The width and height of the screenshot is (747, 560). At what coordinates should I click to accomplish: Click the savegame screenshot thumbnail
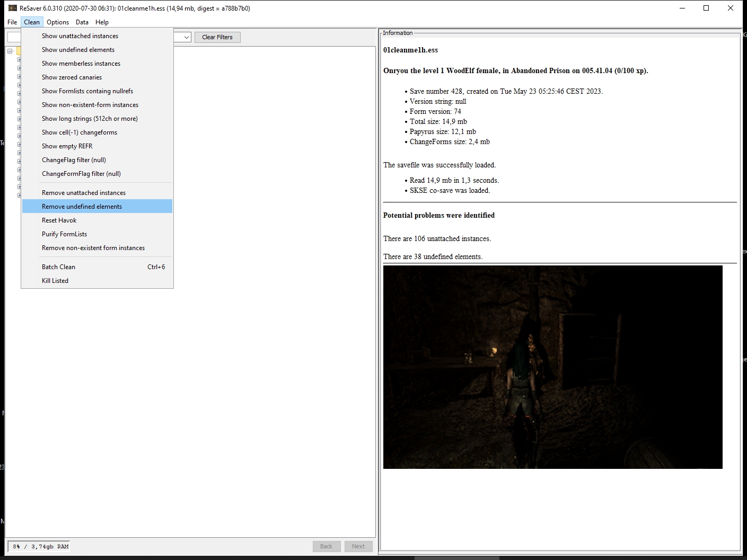click(x=552, y=367)
